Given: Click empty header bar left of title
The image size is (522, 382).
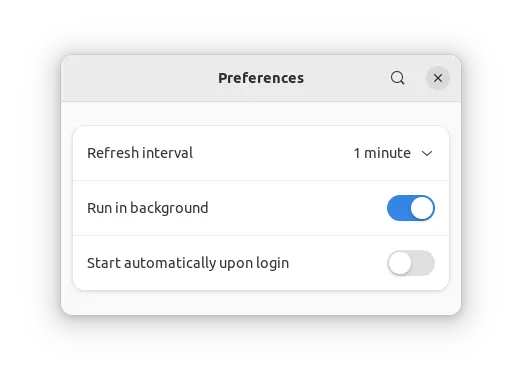Looking at the screenshot, I should [140, 78].
